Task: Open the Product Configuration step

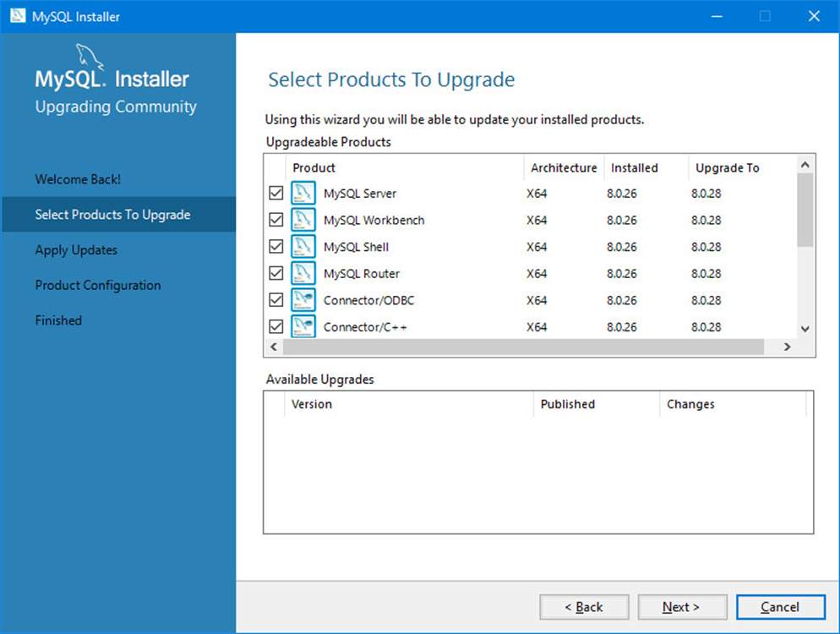Action: [98, 285]
